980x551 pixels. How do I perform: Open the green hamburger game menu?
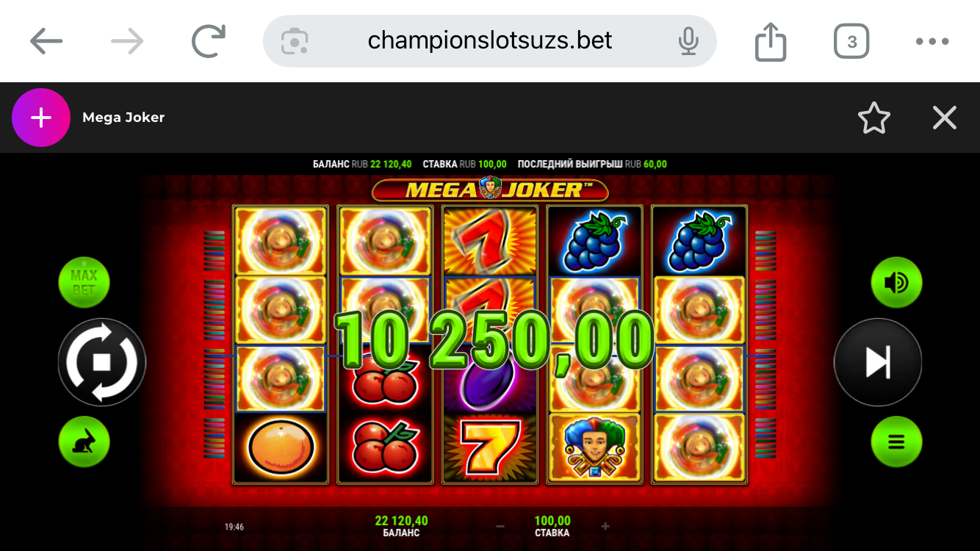pyautogui.click(x=896, y=442)
